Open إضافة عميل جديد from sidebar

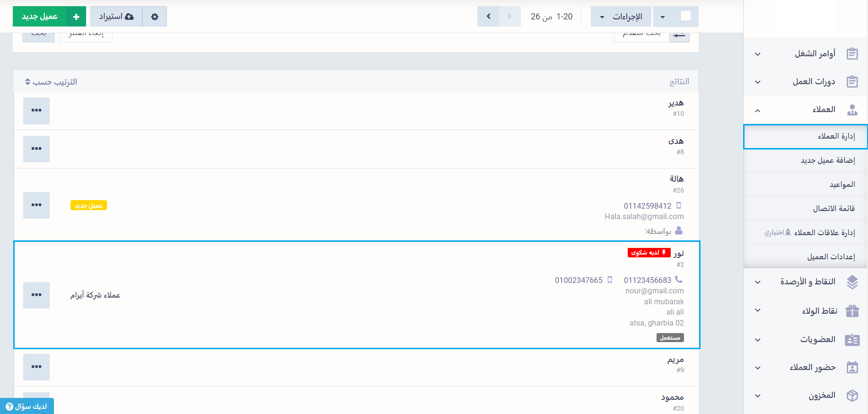click(827, 160)
